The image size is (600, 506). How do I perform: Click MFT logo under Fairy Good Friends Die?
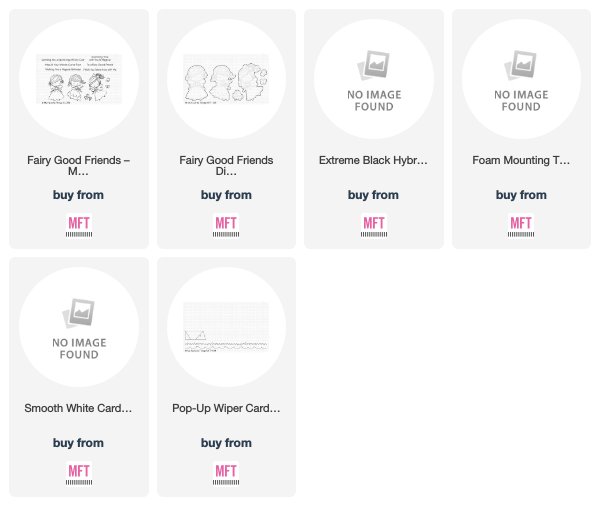point(226,225)
